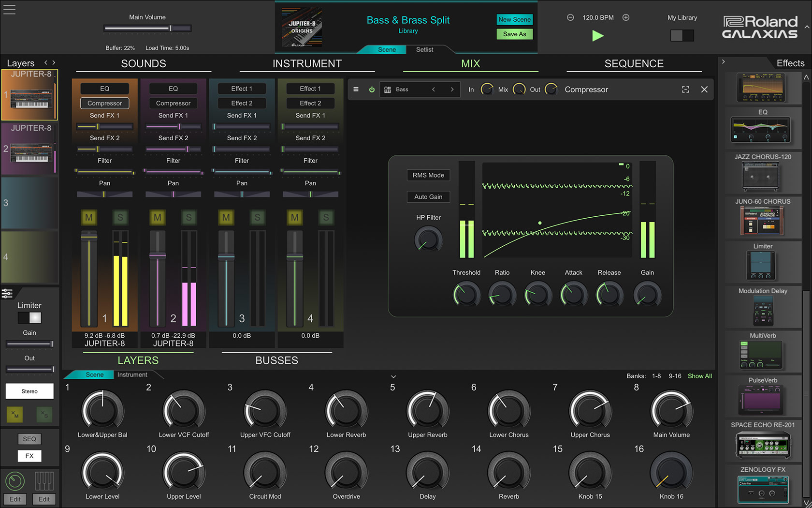Switch to the INSTRUMENT tab
Image resolution: width=812 pixels, height=508 pixels.
(x=307, y=64)
